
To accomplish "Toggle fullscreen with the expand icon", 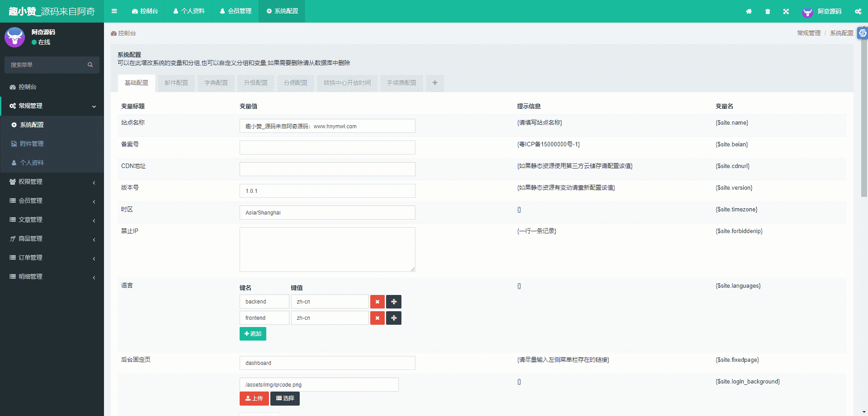I will coord(786,11).
